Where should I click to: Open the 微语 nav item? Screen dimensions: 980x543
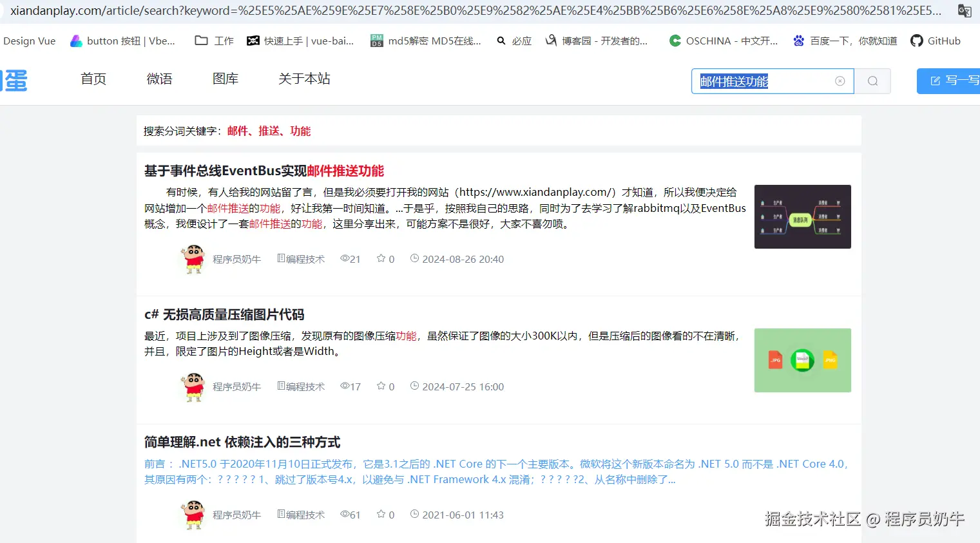coord(159,79)
